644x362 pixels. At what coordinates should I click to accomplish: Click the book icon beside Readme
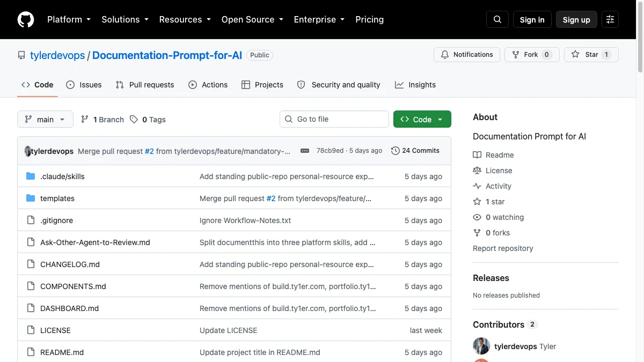point(477,155)
